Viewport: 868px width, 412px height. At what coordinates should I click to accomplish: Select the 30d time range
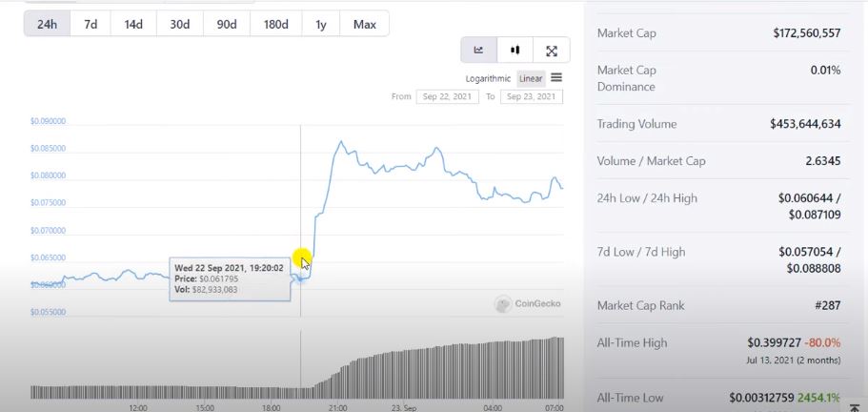click(180, 25)
